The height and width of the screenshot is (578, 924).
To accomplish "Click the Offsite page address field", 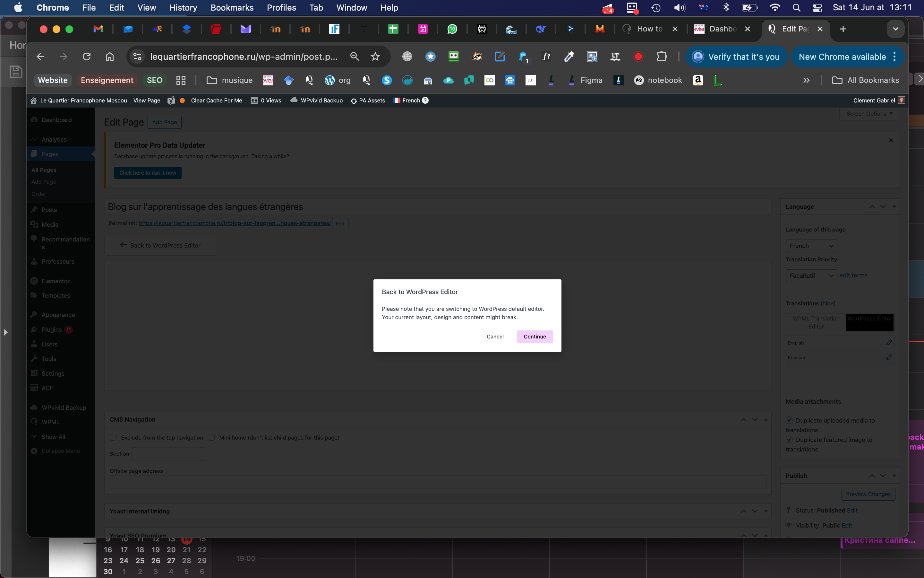I will tap(438, 482).
